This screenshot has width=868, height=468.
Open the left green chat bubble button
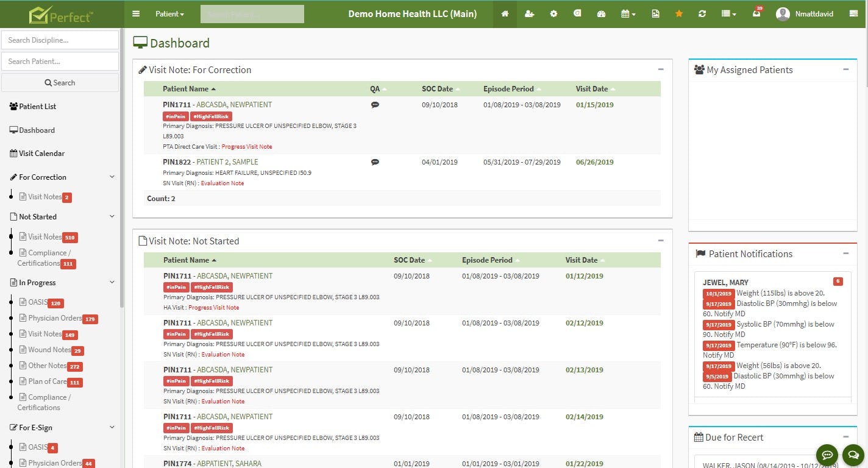827,455
